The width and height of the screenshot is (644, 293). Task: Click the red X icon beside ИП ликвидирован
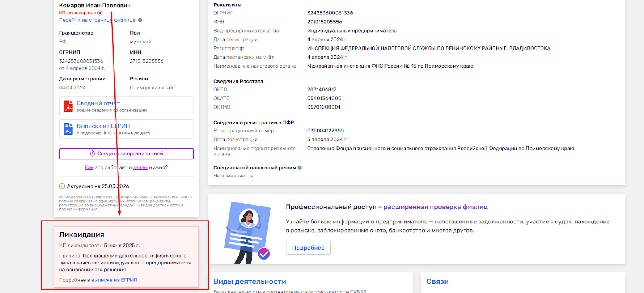(x=100, y=13)
